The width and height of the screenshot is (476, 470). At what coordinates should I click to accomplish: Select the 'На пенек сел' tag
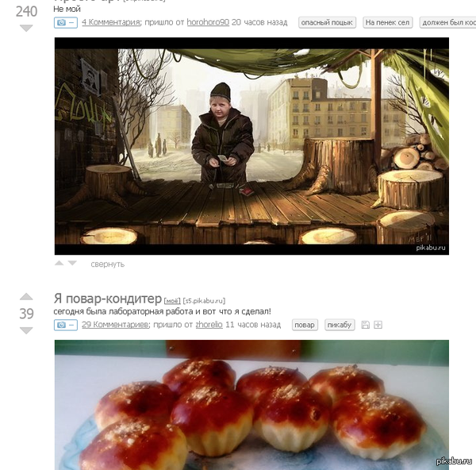click(x=387, y=22)
